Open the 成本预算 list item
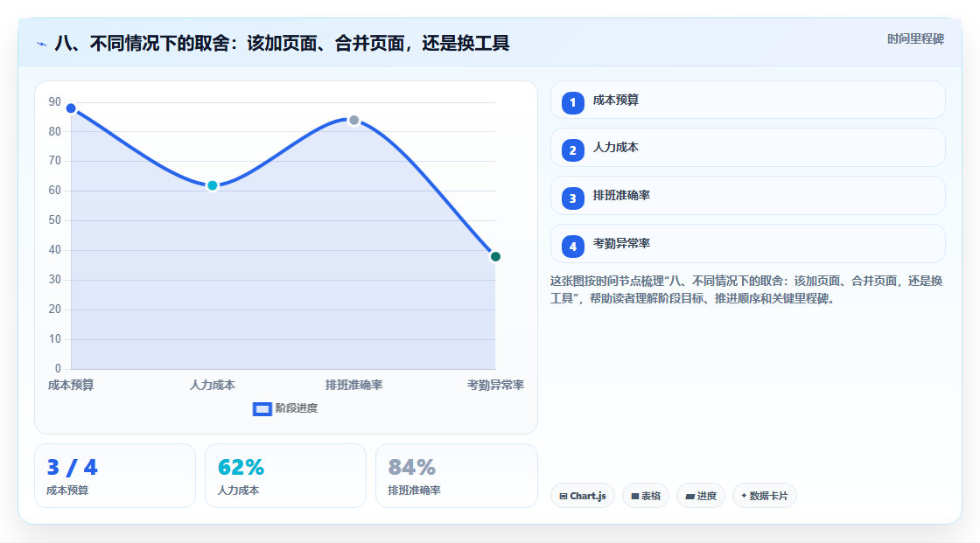Screen dimensions: 980x543 (x=747, y=100)
